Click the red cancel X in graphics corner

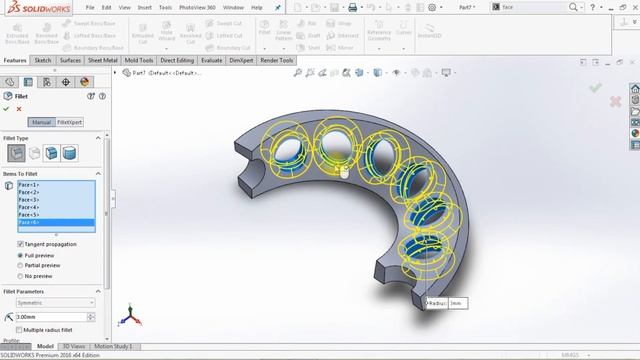click(x=616, y=101)
